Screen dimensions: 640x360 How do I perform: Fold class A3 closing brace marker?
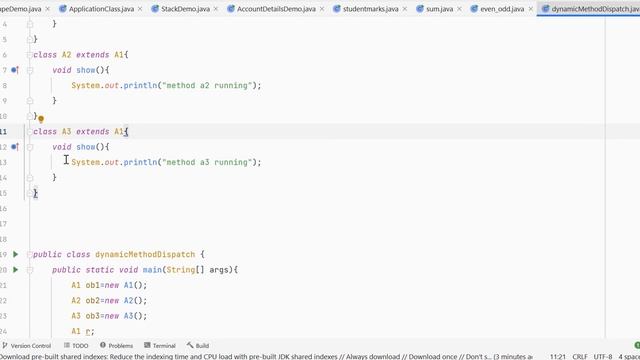[30, 193]
